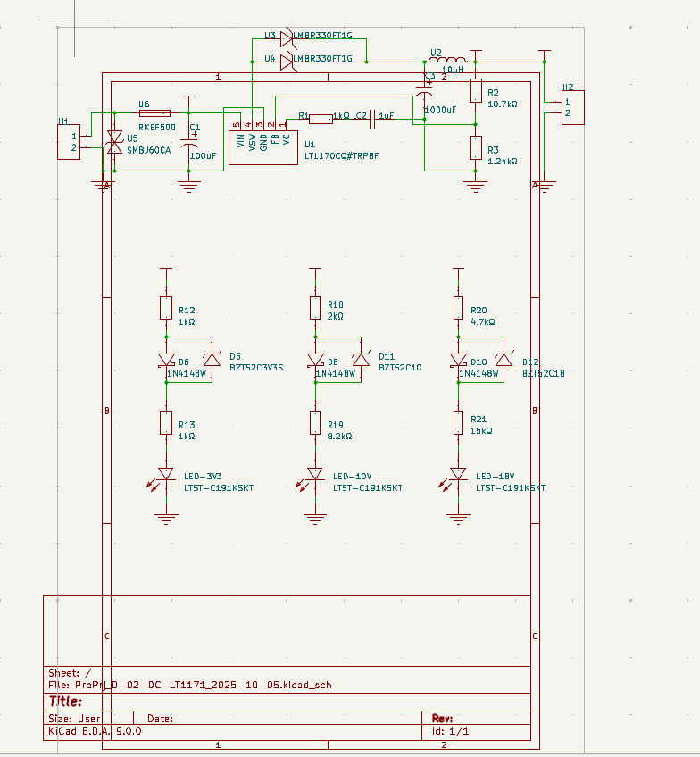Image resolution: width=700 pixels, height=757 pixels.
Task: Click the Date field in title block
Action: pos(161,718)
